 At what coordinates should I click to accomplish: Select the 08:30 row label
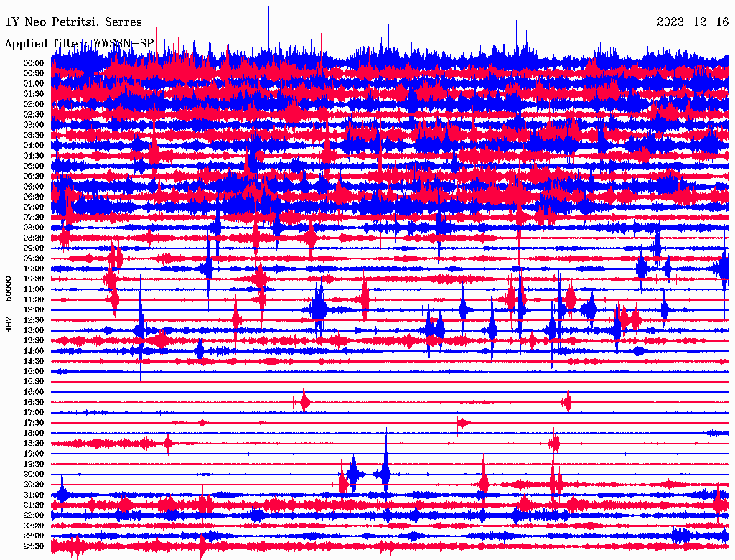34,238
